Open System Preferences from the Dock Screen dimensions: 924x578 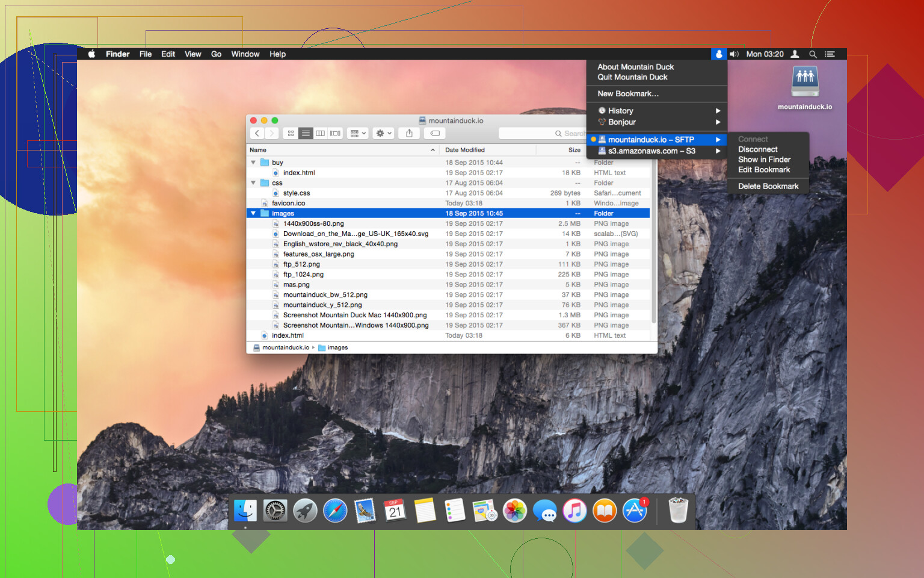[x=276, y=511]
